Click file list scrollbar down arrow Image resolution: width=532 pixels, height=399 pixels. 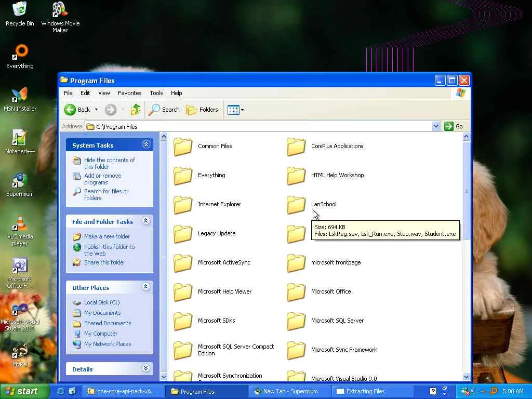(x=466, y=377)
